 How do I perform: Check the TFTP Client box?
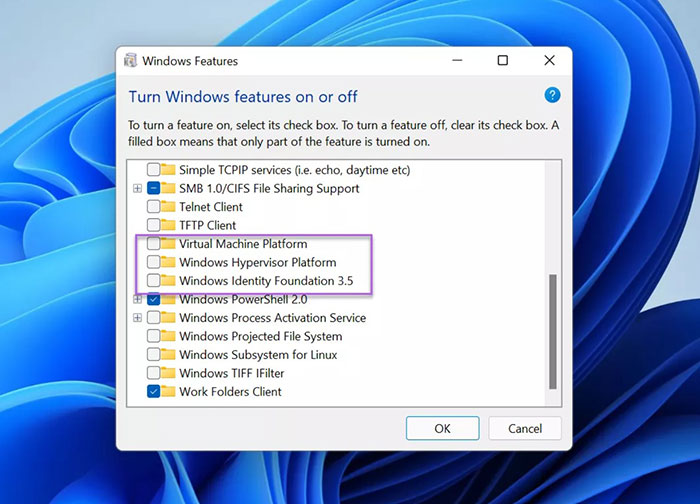(154, 225)
